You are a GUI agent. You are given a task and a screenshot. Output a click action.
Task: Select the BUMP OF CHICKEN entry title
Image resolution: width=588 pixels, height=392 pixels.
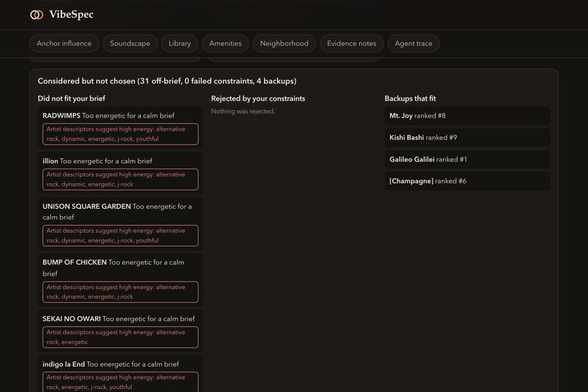(x=74, y=262)
